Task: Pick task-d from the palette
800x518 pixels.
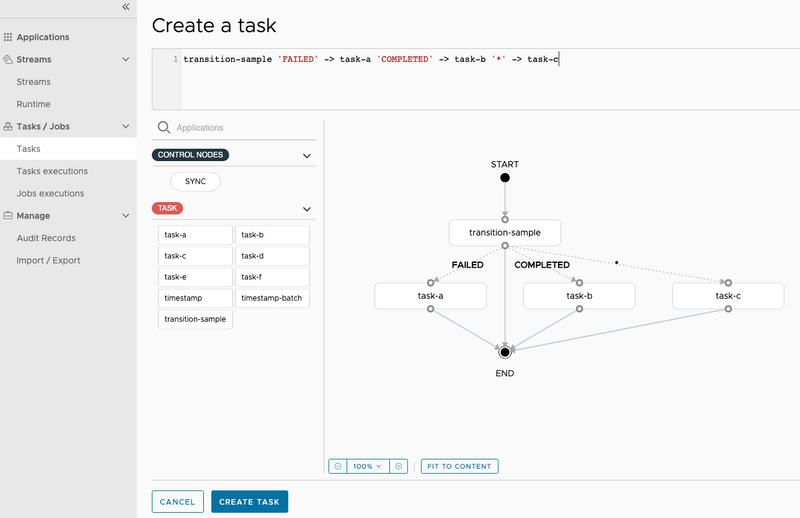Action: 272,256
